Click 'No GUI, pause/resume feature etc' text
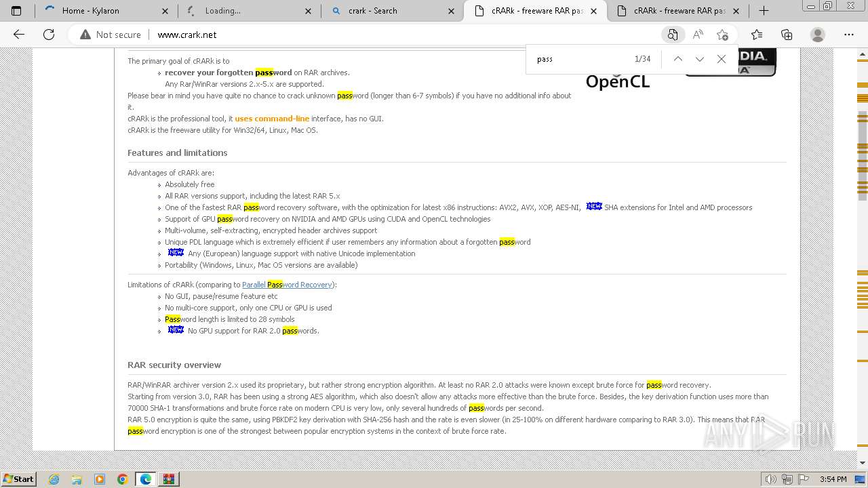The image size is (868, 488). [x=221, y=296]
